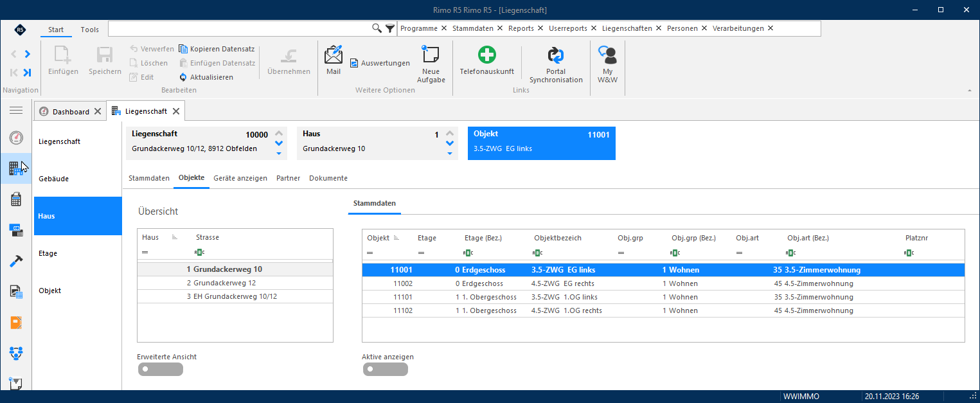Click the Kopieren Datensatz button
Image resolution: width=980 pixels, height=403 pixels.
click(x=217, y=49)
